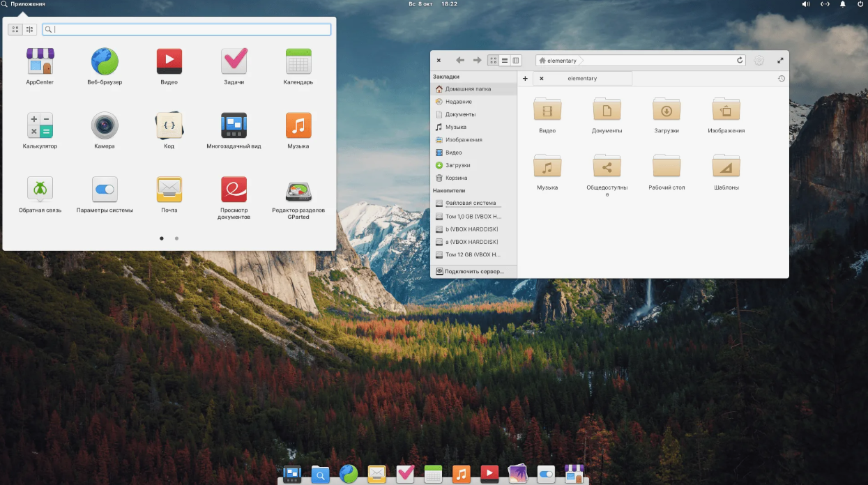Go to second page of applications

[x=176, y=238]
